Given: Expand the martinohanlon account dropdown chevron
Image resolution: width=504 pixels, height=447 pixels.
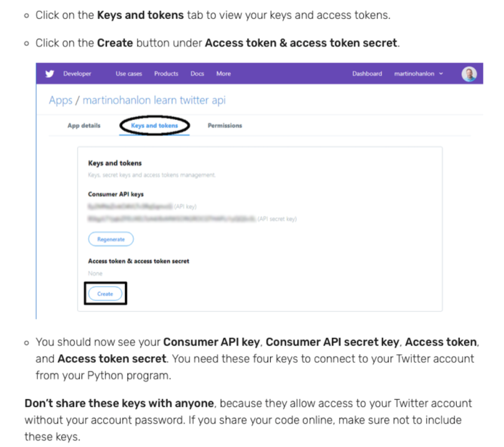Looking at the screenshot, I should [441, 73].
